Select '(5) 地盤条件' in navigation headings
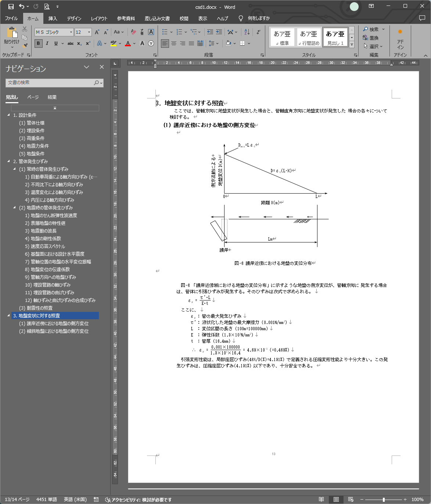Screen dimensions: 431x504 [x=32, y=154]
